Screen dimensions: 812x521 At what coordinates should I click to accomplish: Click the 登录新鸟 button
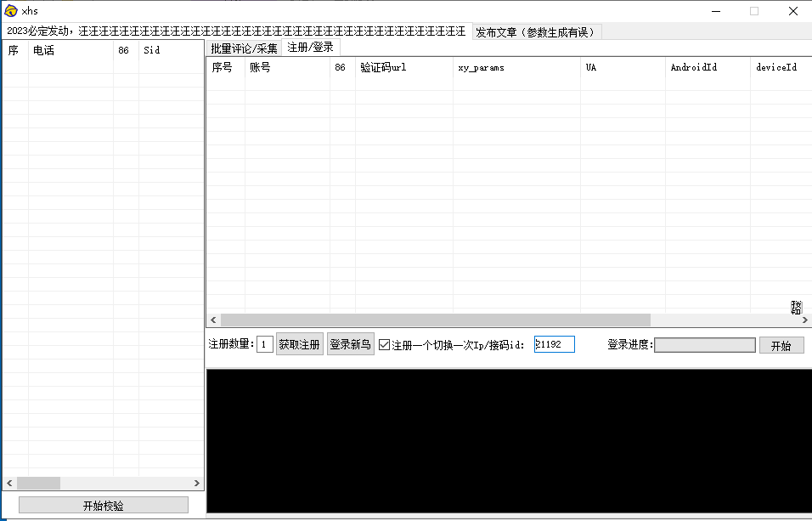[x=350, y=344]
